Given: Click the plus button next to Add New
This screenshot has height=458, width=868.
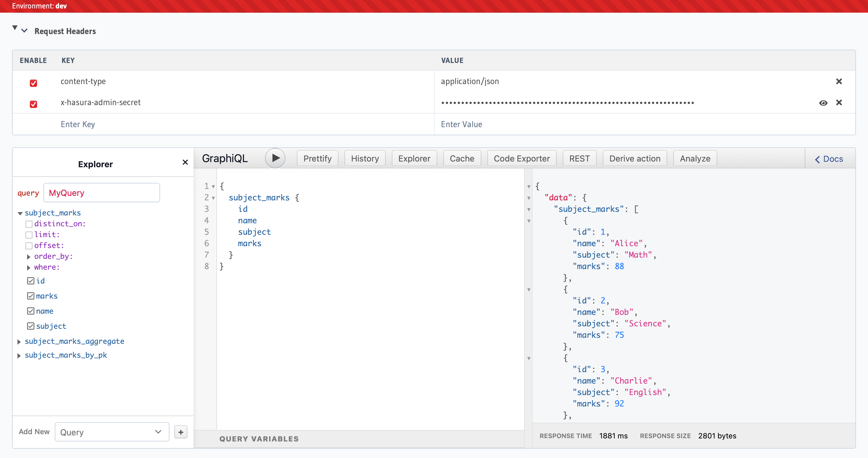Looking at the screenshot, I should pos(181,432).
